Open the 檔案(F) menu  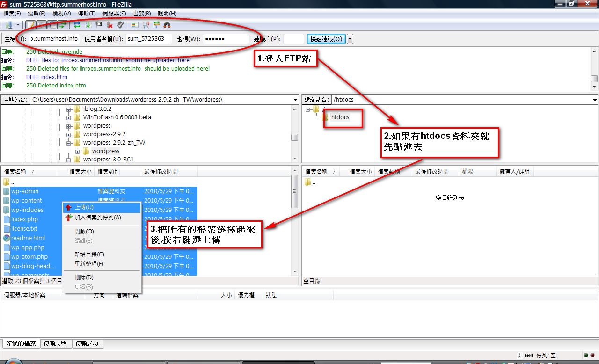pos(12,14)
